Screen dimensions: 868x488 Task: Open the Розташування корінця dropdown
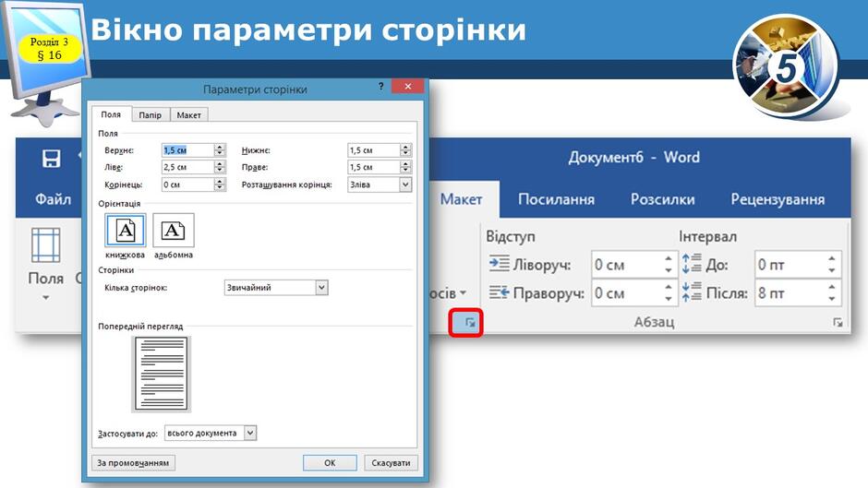click(x=380, y=184)
